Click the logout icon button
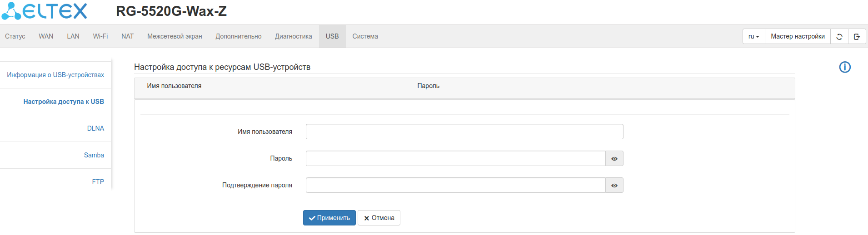This screenshot has height=235, width=868. (x=857, y=37)
